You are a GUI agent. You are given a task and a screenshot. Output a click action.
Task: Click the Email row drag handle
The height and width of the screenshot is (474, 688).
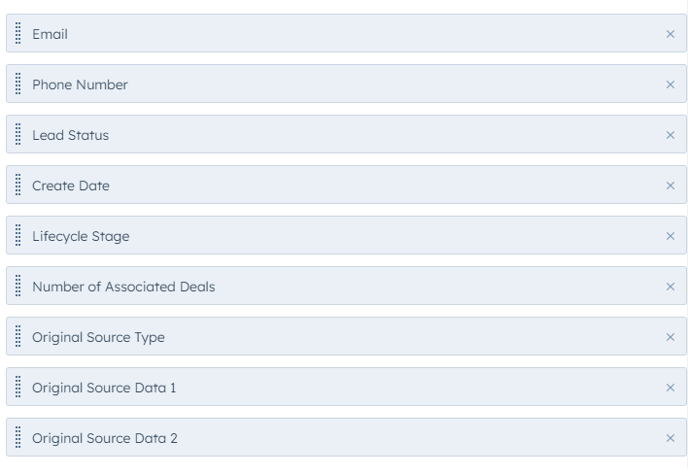click(x=18, y=33)
